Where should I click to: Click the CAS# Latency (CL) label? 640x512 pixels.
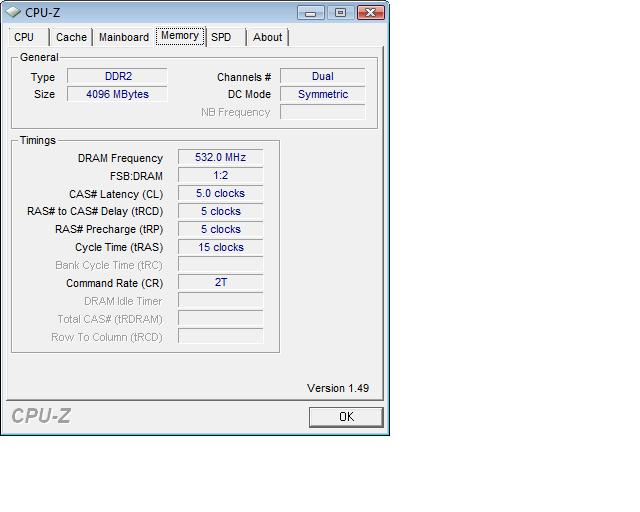click(116, 194)
